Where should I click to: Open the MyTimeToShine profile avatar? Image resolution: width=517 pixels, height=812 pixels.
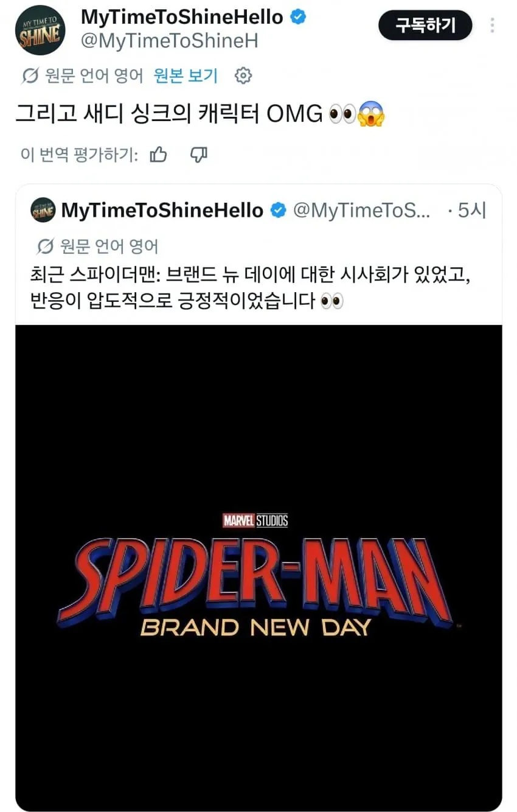tap(39, 30)
